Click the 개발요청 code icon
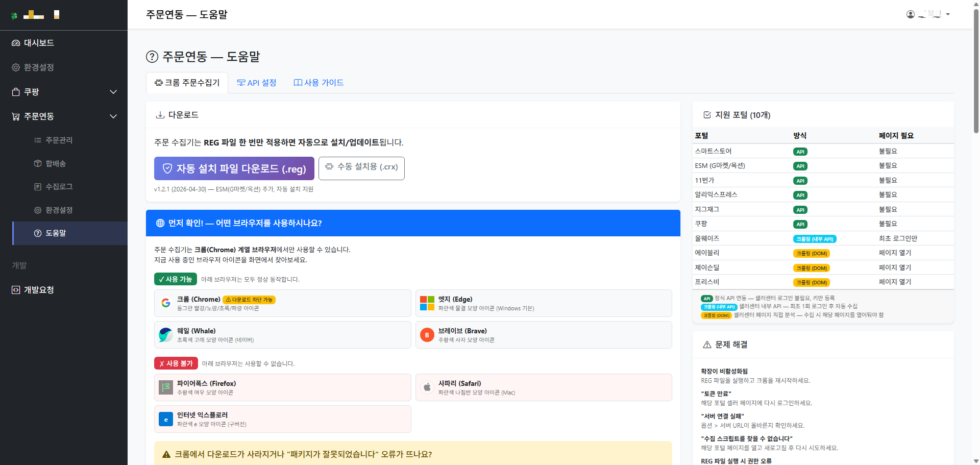Viewport: 980px width, 465px height. click(x=16, y=290)
